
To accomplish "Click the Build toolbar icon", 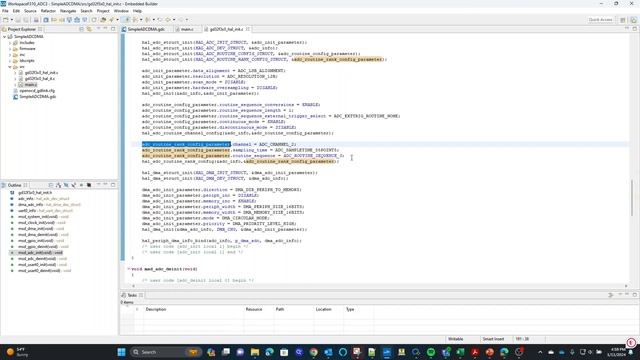I will pos(46,20).
